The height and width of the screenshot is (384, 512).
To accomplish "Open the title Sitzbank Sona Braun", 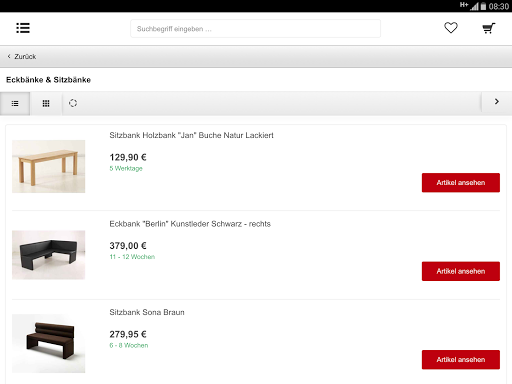I will coord(147,312).
